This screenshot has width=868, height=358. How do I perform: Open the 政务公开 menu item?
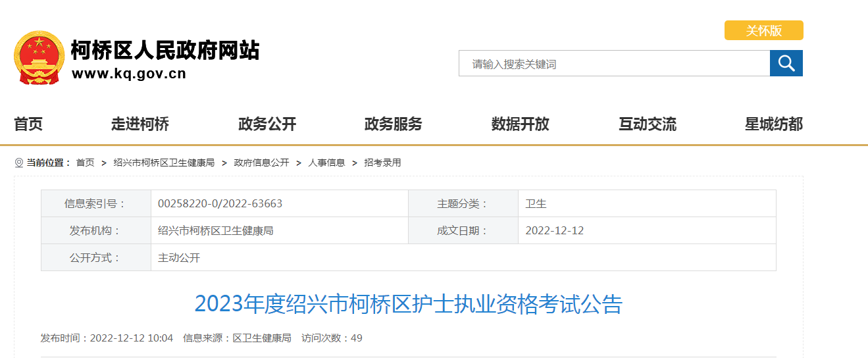[267, 124]
